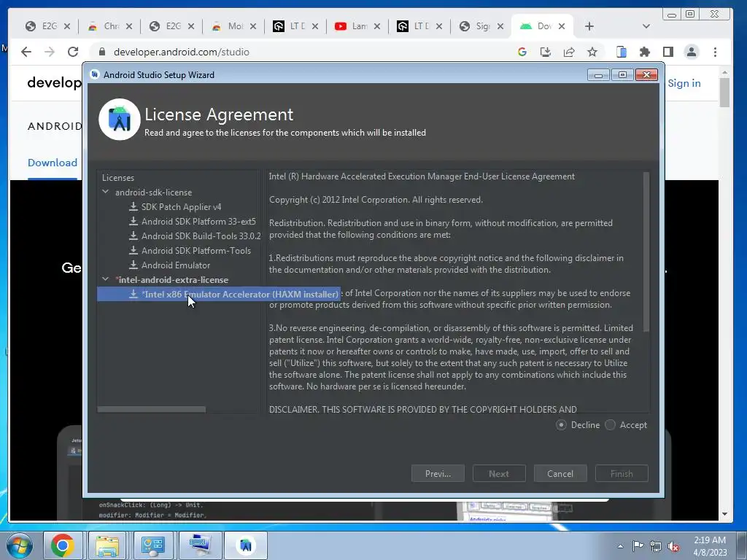Open Chrome from the taskbar
This screenshot has width=747, height=560.
pos(63,545)
